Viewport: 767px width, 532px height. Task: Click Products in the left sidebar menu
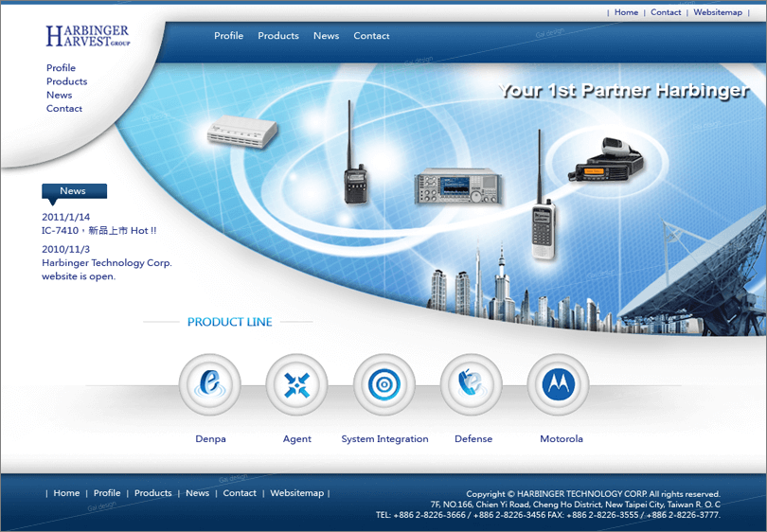click(x=67, y=81)
